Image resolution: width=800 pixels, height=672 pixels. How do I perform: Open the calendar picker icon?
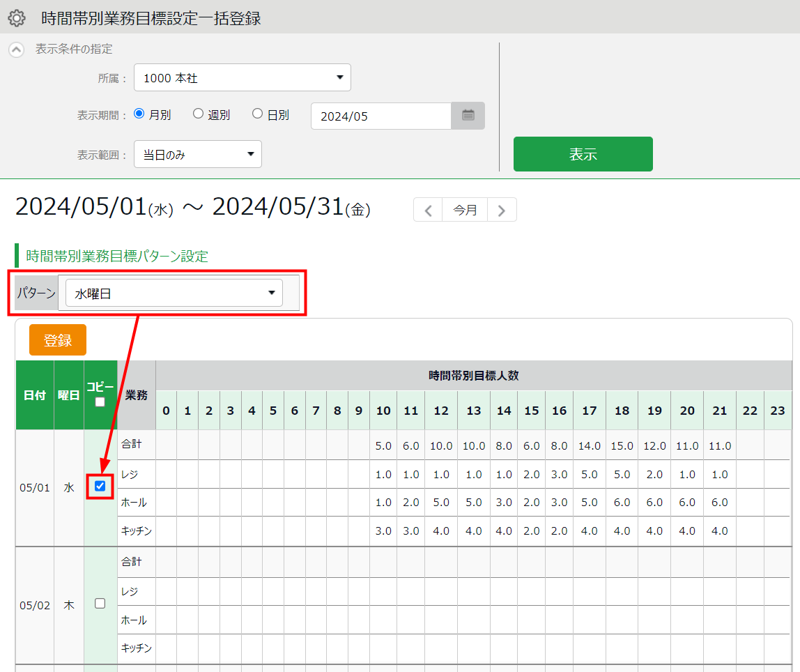pyautogui.click(x=468, y=116)
